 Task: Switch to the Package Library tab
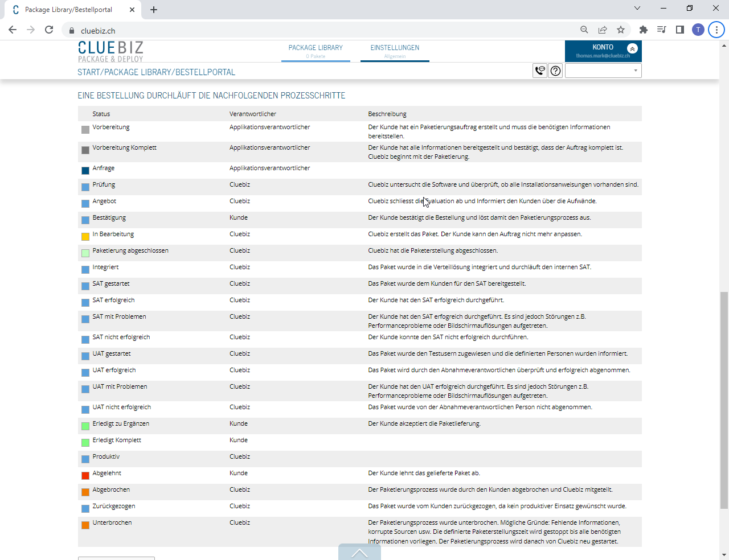pos(316,51)
